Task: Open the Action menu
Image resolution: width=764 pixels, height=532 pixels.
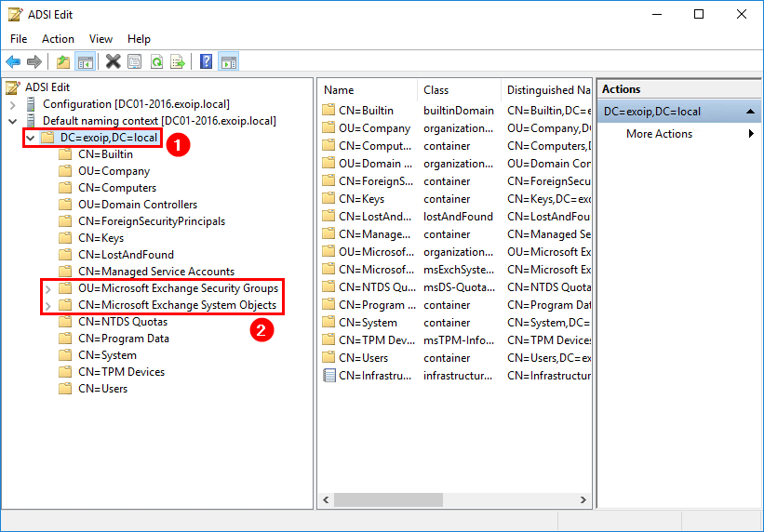Action: 58,39
